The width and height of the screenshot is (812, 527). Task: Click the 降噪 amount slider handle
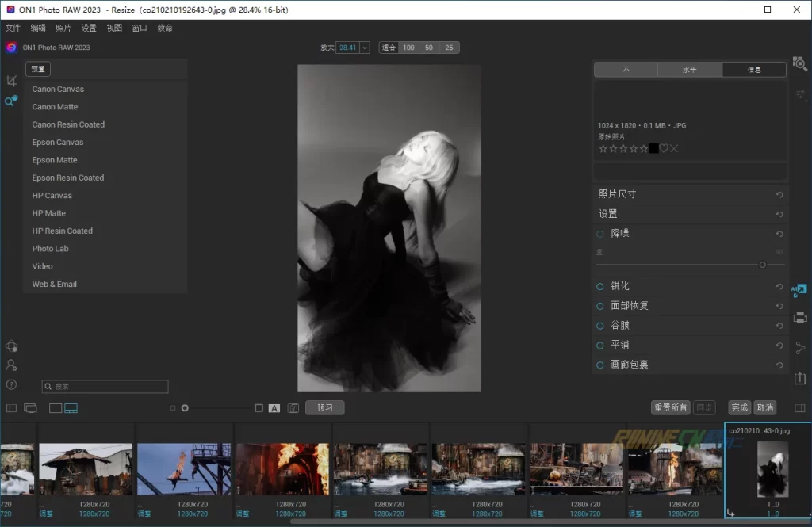click(x=762, y=265)
